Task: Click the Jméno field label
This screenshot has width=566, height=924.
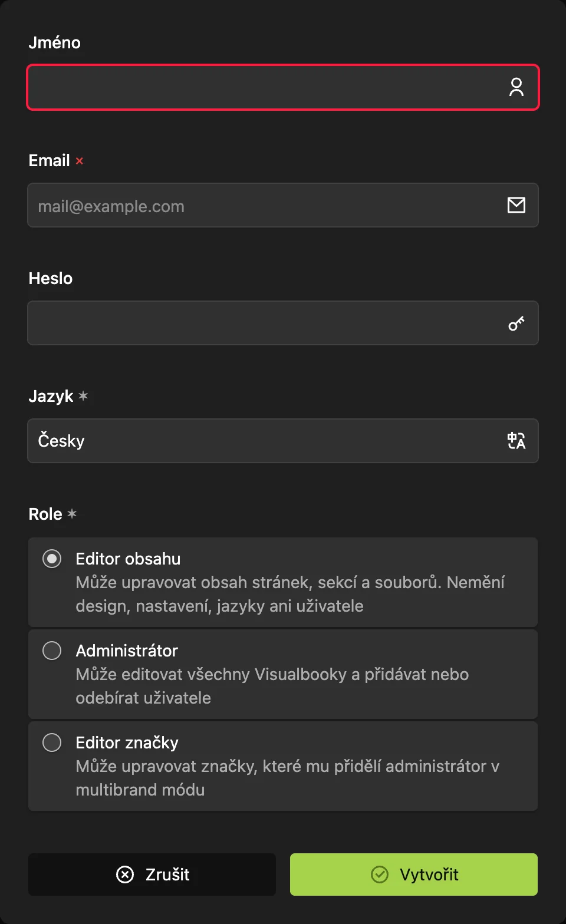Action: pyautogui.click(x=55, y=42)
